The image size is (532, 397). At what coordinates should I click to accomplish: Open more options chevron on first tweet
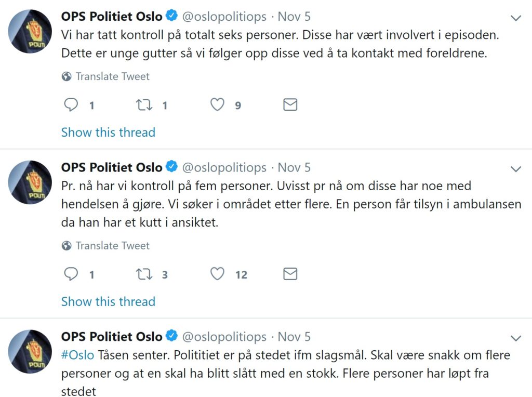pyautogui.click(x=516, y=18)
